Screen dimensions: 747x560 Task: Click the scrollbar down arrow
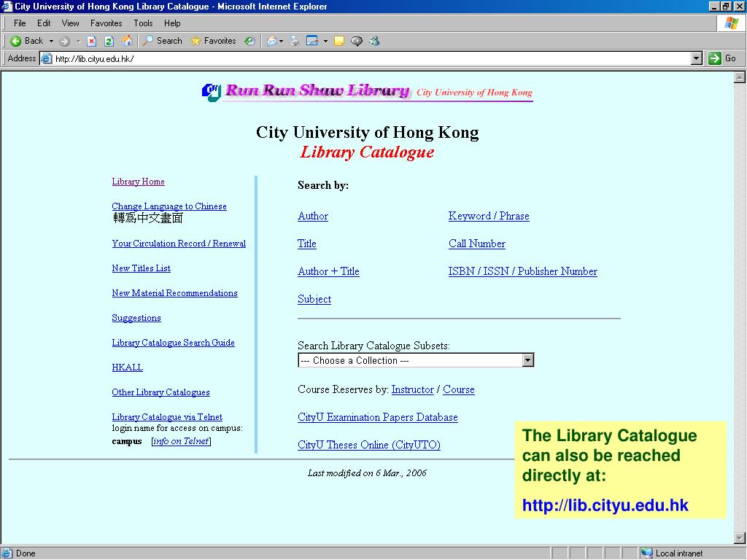[x=739, y=538]
